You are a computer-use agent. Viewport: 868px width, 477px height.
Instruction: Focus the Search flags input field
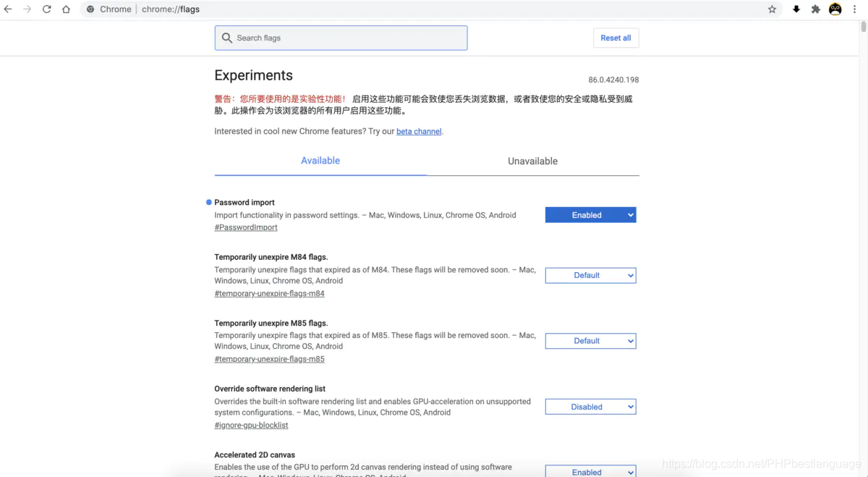(x=341, y=38)
